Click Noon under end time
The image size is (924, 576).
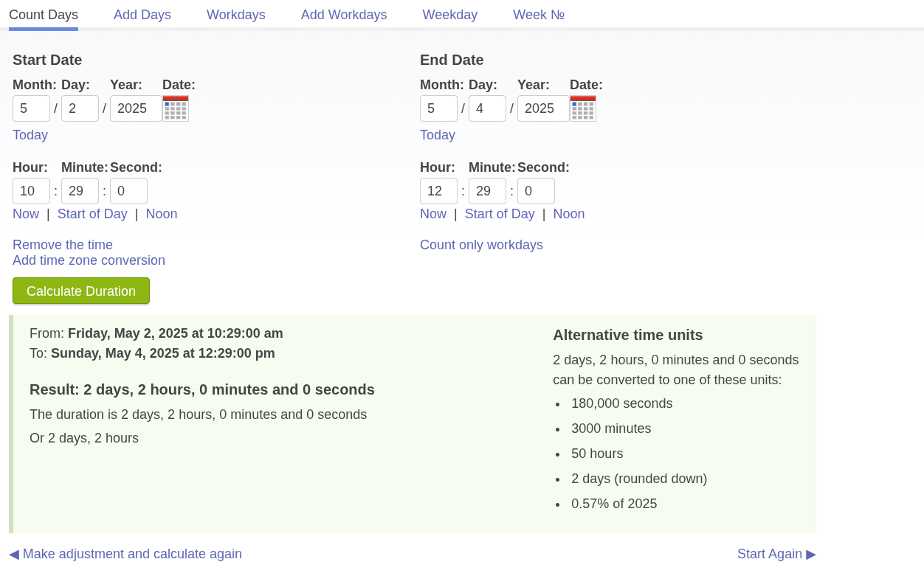click(569, 214)
